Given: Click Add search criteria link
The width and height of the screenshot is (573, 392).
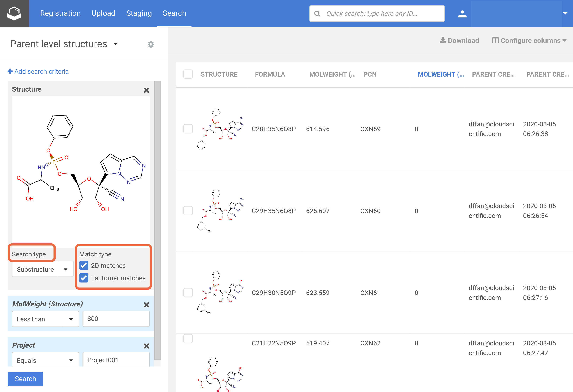Looking at the screenshot, I should click(41, 71).
